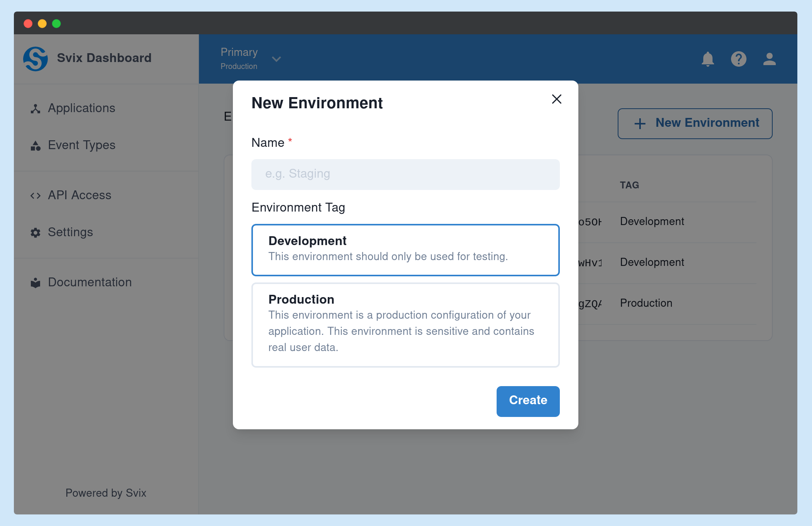
Task: Open API Access via the code icon
Action: tap(35, 195)
